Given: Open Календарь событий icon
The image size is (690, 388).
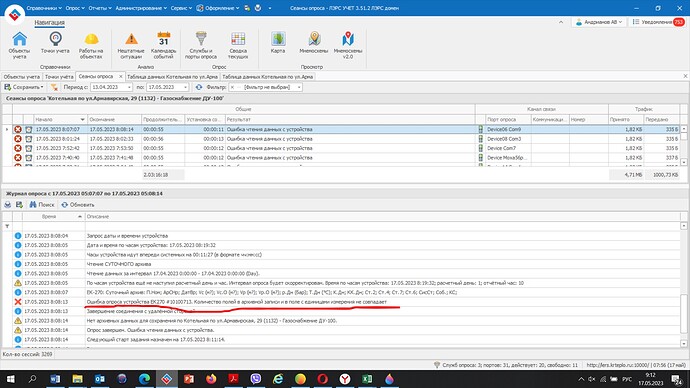Looking at the screenshot, I should click(x=163, y=45).
